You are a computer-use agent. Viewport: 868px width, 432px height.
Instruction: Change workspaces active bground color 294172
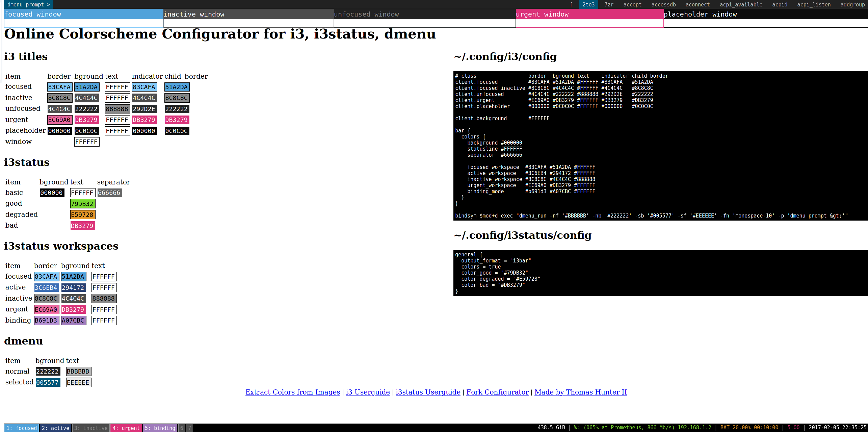pyautogui.click(x=74, y=288)
